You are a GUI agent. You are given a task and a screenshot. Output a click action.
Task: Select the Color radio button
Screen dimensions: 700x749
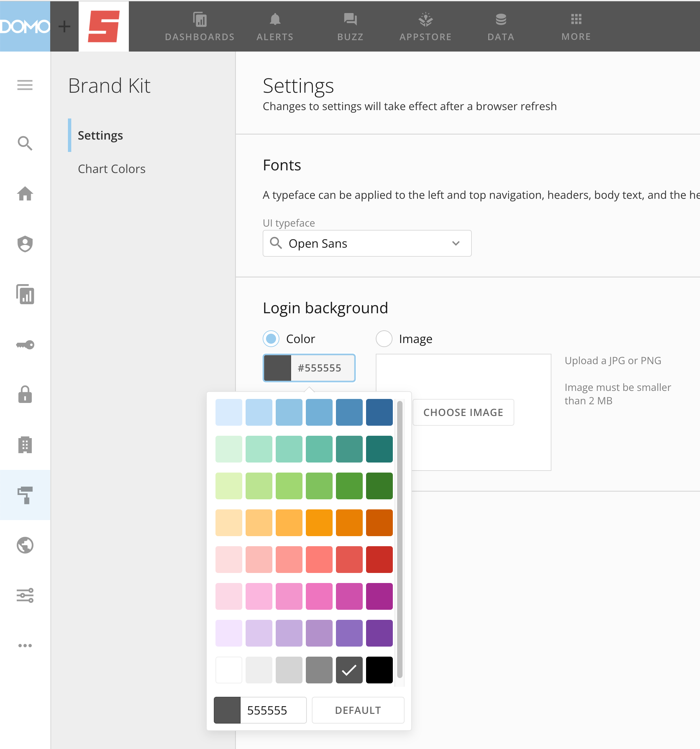click(x=271, y=339)
